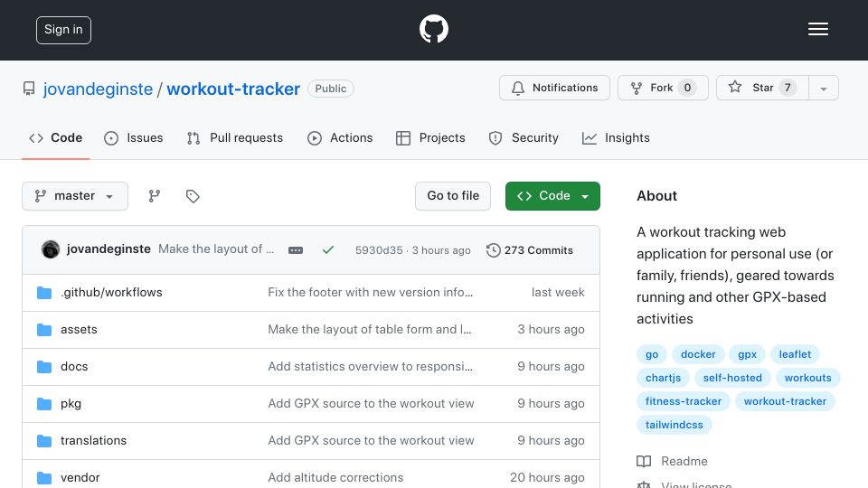Select the gpx topic tag
The width and height of the screenshot is (868, 488).
pyautogui.click(x=748, y=354)
